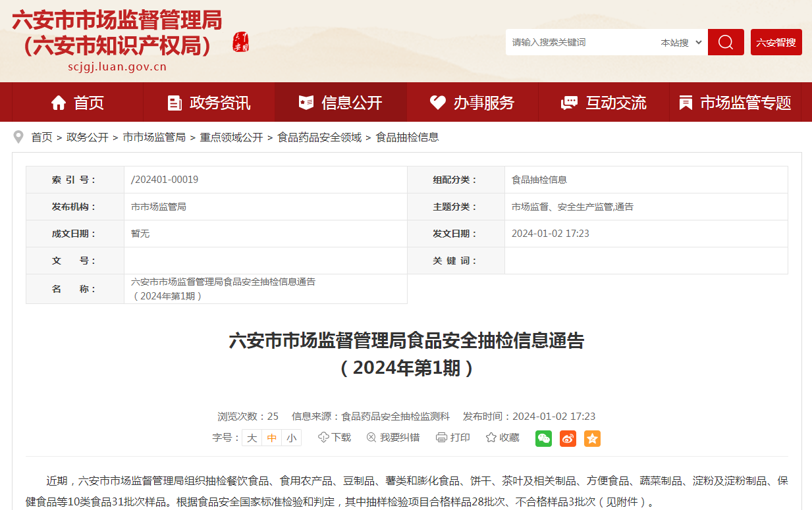Share the article via Weibo icon

[x=568, y=438]
